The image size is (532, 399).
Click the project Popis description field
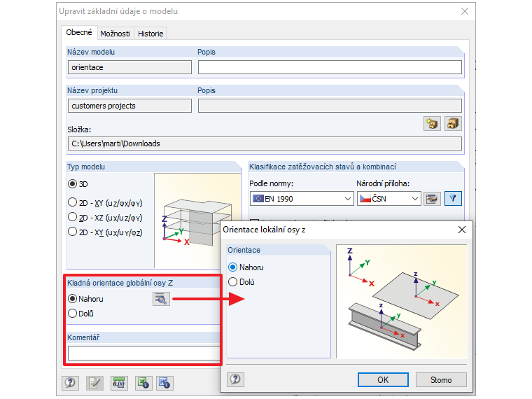pyautogui.click(x=330, y=106)
